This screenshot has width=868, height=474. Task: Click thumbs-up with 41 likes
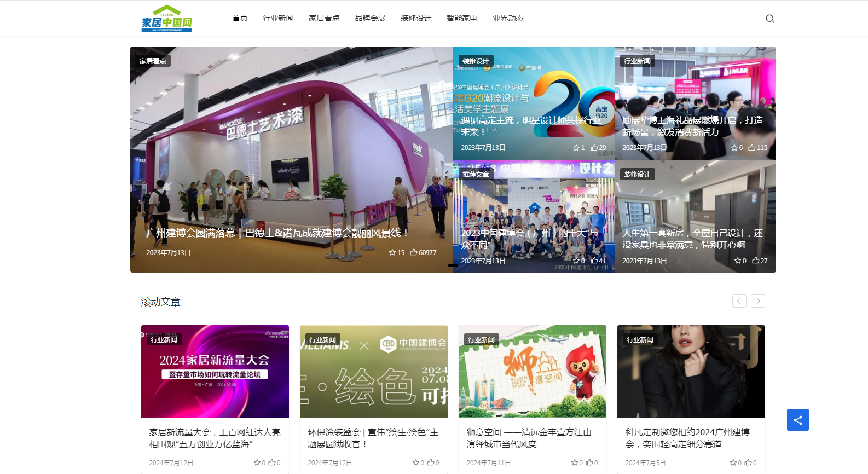tap(594, 261)
